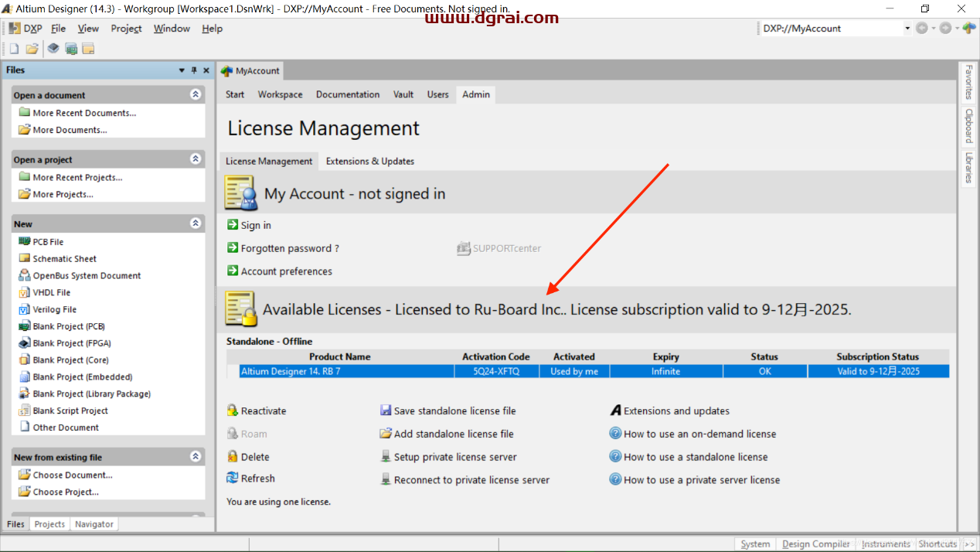The width and height of the screenshot is (980, 552).
Task: Collapse the Open a document section
Action: [x=196, y=94]
